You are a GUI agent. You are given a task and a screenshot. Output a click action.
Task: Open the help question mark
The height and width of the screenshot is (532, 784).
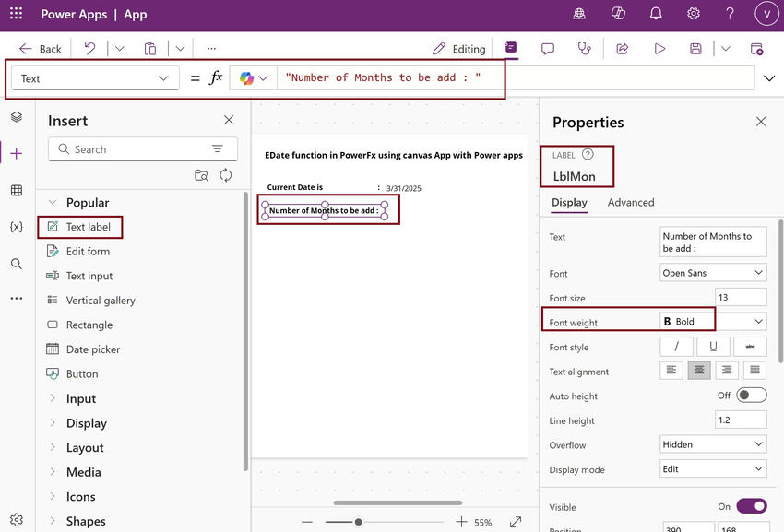[x=730, y=14]
